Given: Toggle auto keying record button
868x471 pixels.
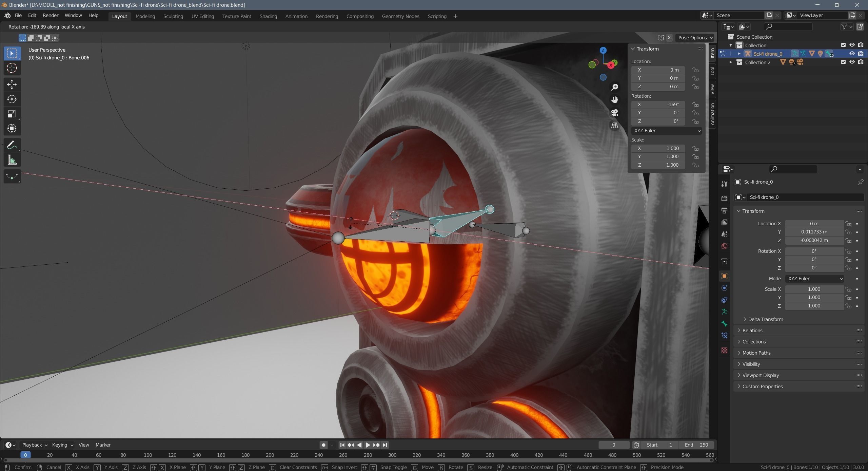Looking at the screenshot, I should 323,445.
